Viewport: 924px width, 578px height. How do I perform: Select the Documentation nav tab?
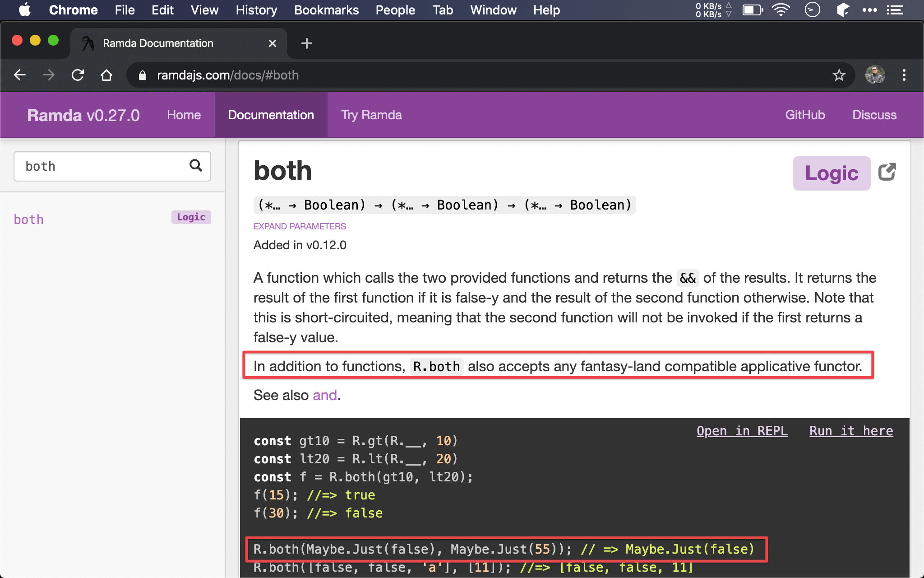[x=271, y=115]
